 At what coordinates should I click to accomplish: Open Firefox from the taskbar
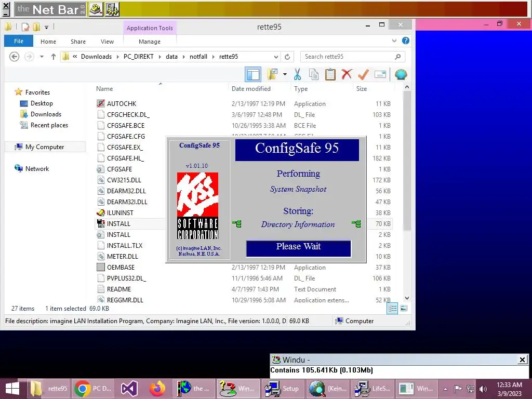coord(157,389)
